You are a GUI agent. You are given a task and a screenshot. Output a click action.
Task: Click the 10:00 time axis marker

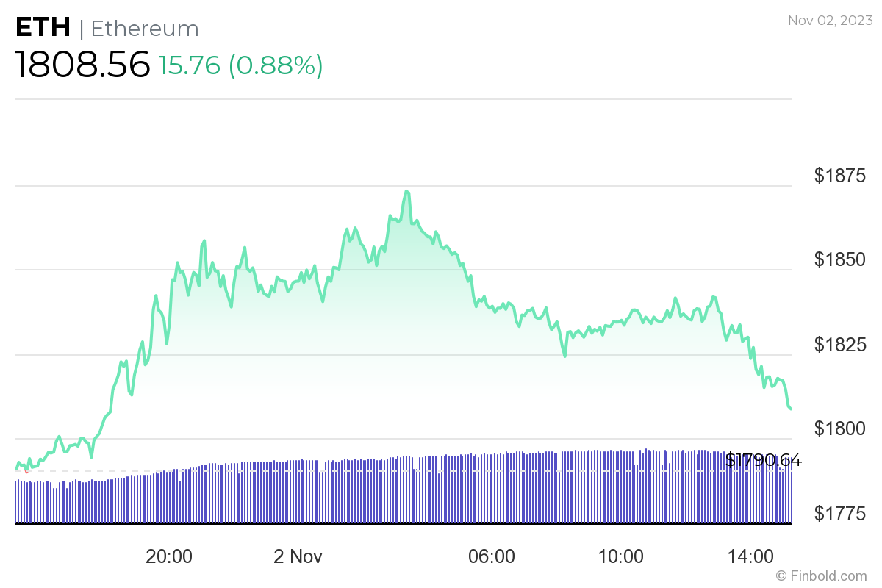621,556
